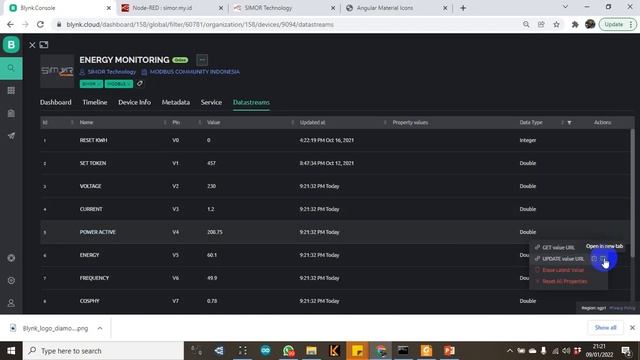Screen dimensions: 640x360
Task: Open the paper plane icon in sidebar
Action: pyautogui.click(x=11, y=136)
